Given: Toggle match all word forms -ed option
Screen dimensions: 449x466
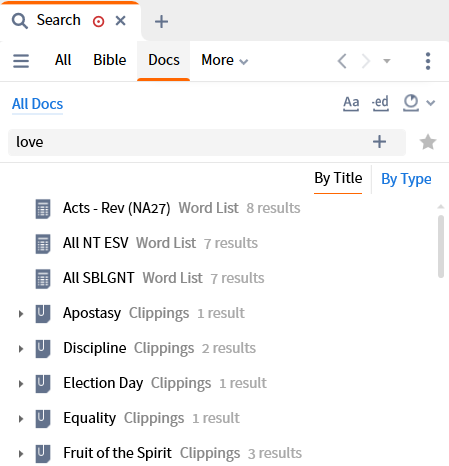Looking at the screenshot, I should tap(380, 103).
